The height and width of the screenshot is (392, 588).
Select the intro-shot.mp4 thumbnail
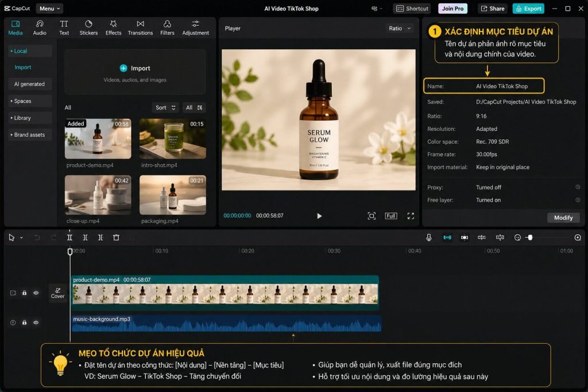[x=172, y=139]
